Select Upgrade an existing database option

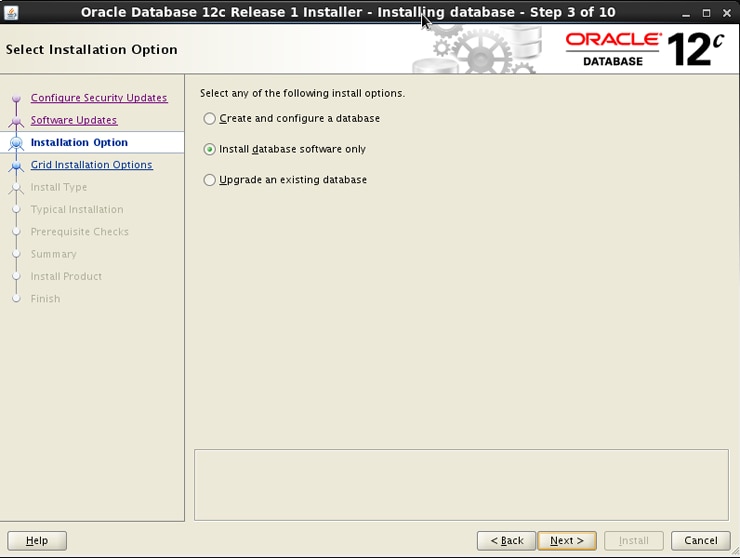285,180
